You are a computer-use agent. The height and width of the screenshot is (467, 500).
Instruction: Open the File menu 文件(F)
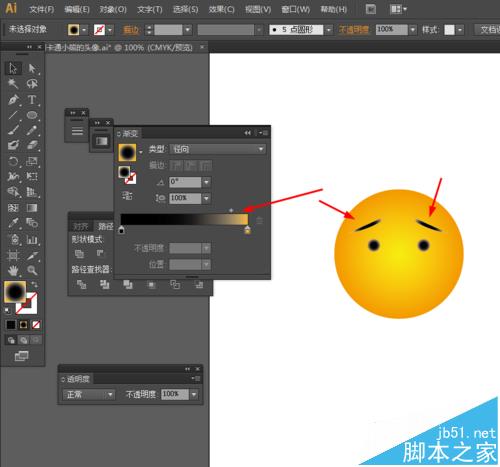(x=42, y=9)
